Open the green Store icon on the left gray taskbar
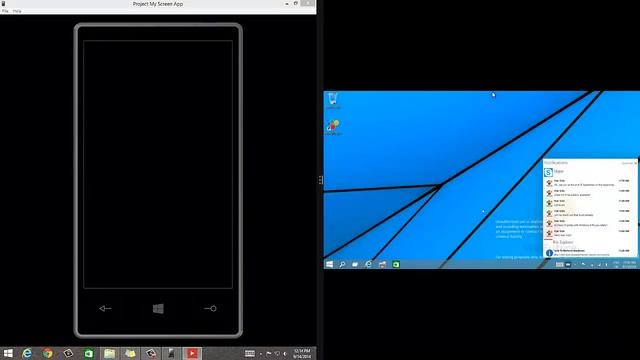This screenshot has height=360, width=640. pos(89,353)
